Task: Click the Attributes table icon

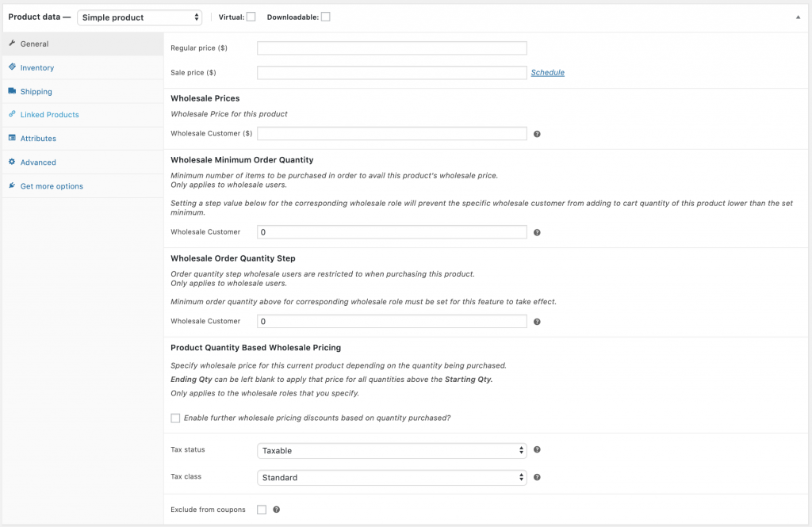Action: coord(12,138)
